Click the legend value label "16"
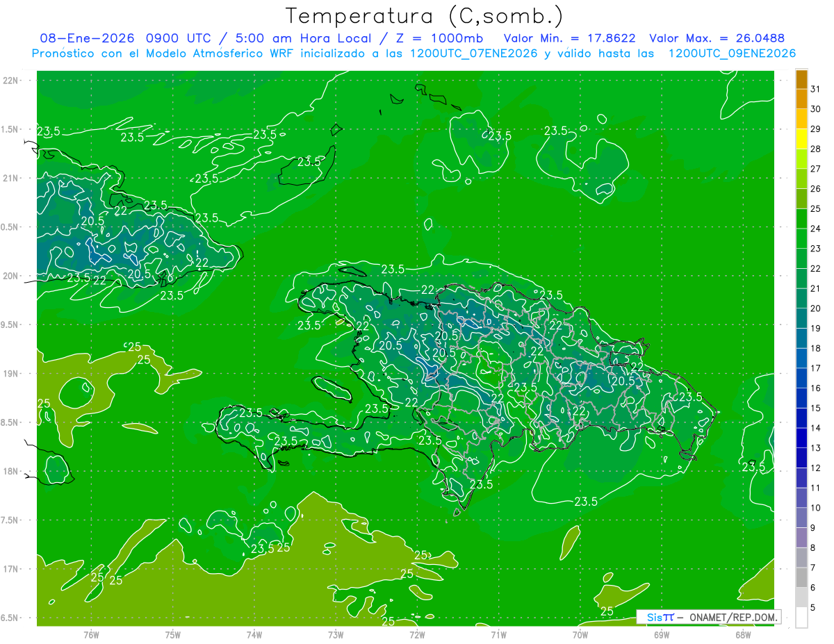Screen dimensions: 834x644 [816, 388]
